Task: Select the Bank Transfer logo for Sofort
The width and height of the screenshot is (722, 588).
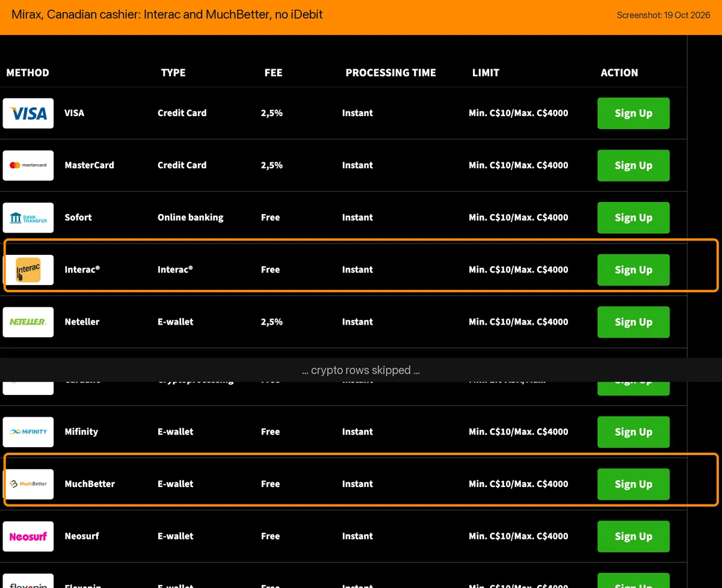Action: pyautogui.click(x=28, y=218)
